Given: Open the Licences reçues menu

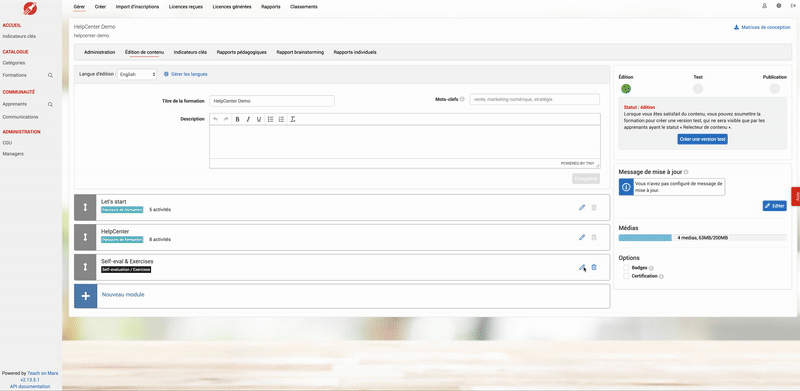Looking at the screenshot, I should 186,7.
